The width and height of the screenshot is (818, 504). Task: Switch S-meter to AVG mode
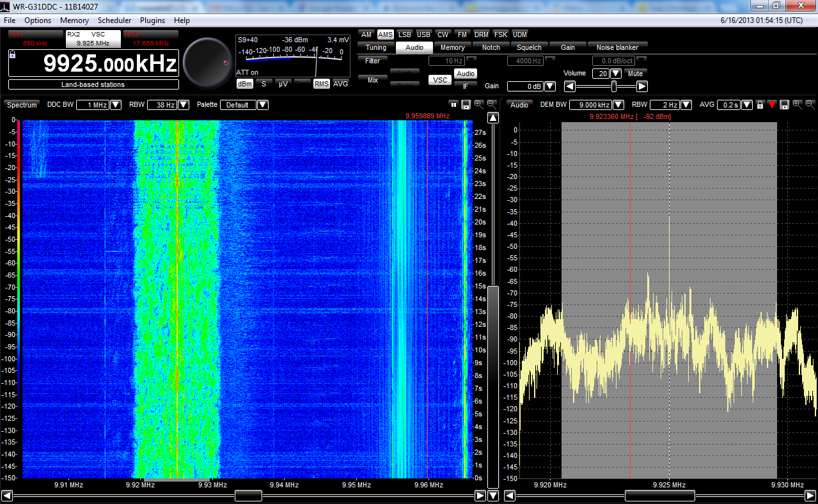pos(341,84)
